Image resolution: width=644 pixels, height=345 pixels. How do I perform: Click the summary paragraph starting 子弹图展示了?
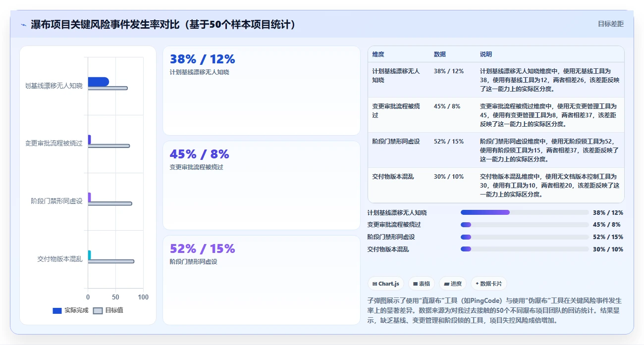(494, 310)
